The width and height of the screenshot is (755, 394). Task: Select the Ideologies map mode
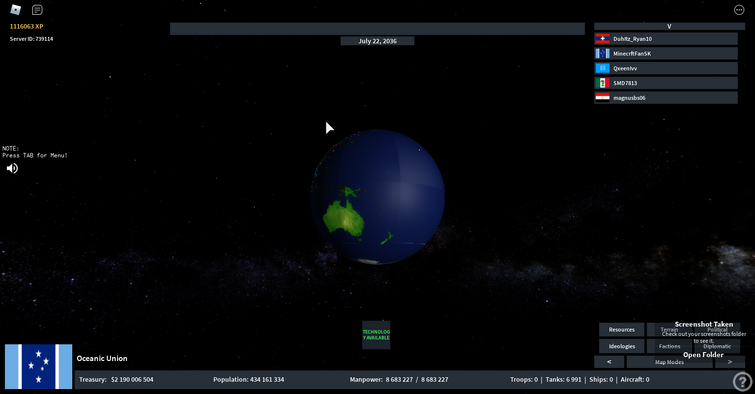pyautogui.click(x=622, y=346)
